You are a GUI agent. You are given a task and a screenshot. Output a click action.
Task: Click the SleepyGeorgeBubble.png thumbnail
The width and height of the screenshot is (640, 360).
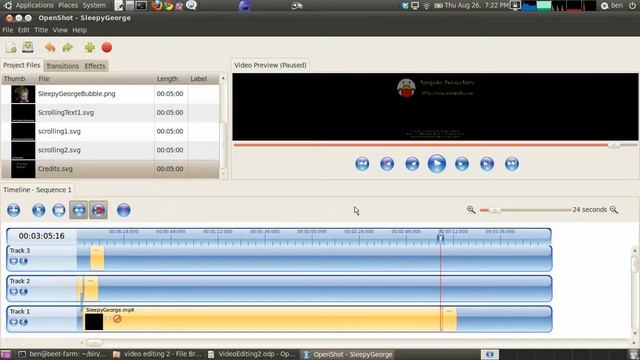pyautogui.click(x=23, y=94)
